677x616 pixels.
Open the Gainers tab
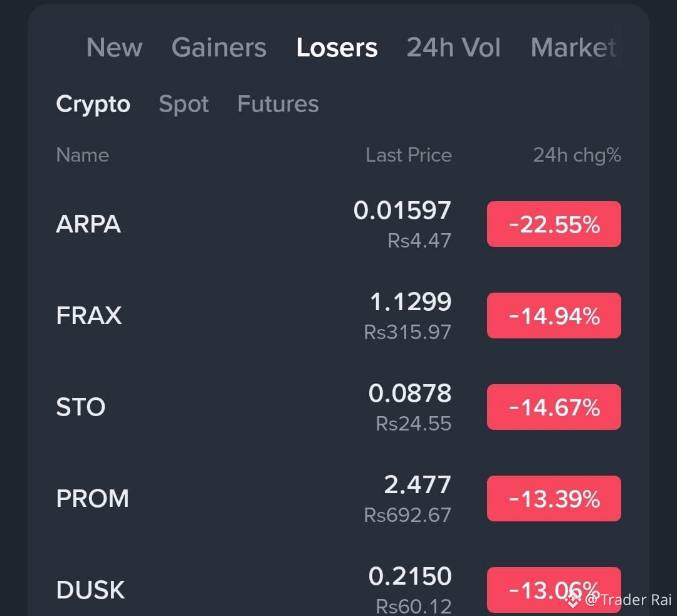coord(219,48)
